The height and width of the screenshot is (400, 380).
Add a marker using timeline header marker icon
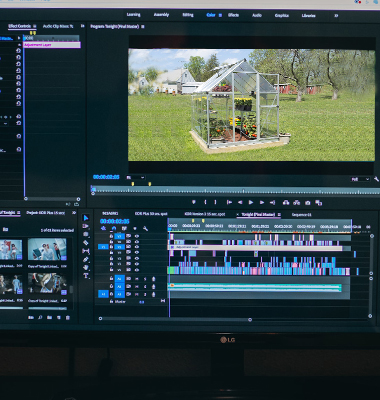(135, 229)
